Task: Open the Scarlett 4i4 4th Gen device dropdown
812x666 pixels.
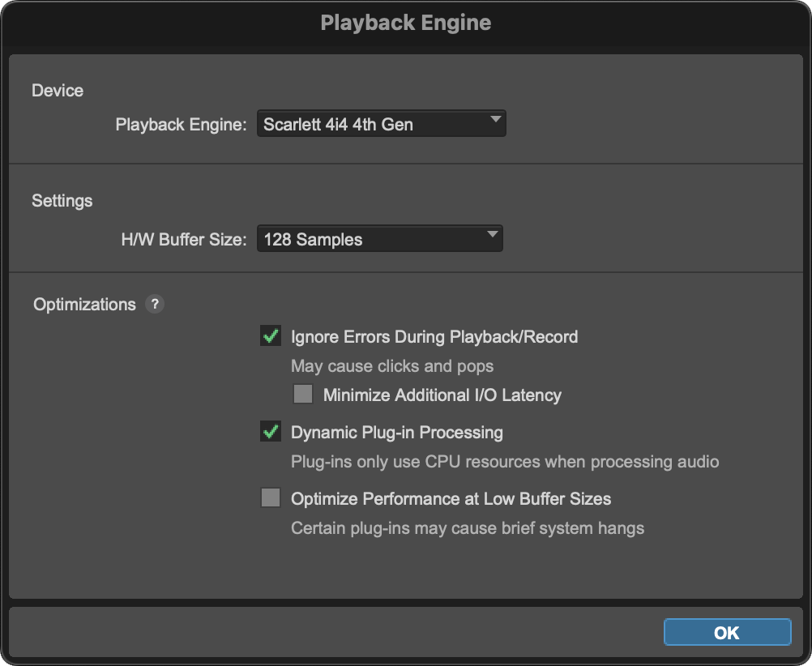Action: click(381, 124)
